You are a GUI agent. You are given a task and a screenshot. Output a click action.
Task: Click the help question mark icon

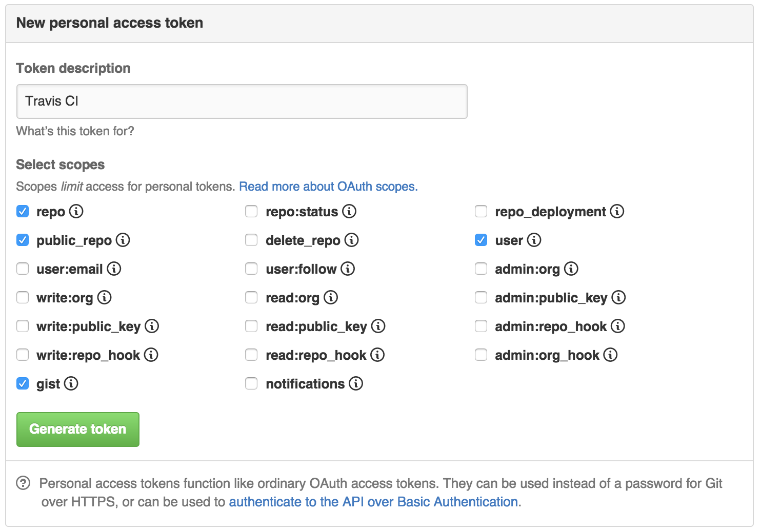pyautogui.click(x=23, y=483)
